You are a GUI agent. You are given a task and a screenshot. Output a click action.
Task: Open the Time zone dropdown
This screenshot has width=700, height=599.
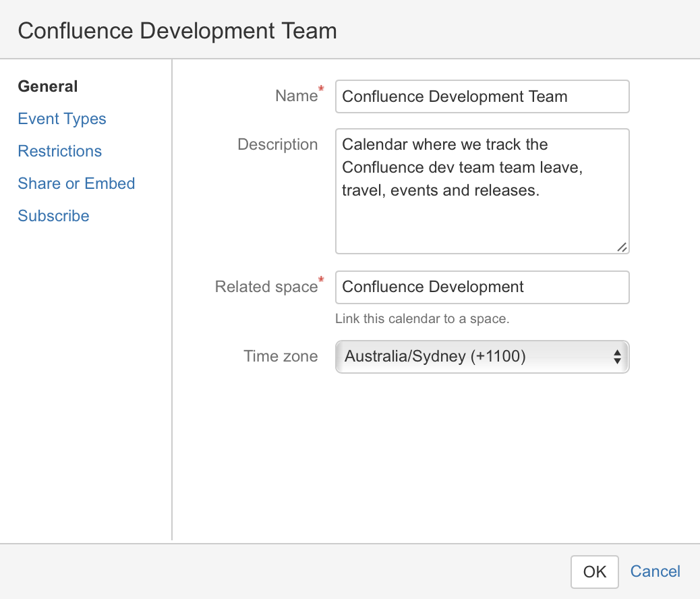click(x=472, y=356)
